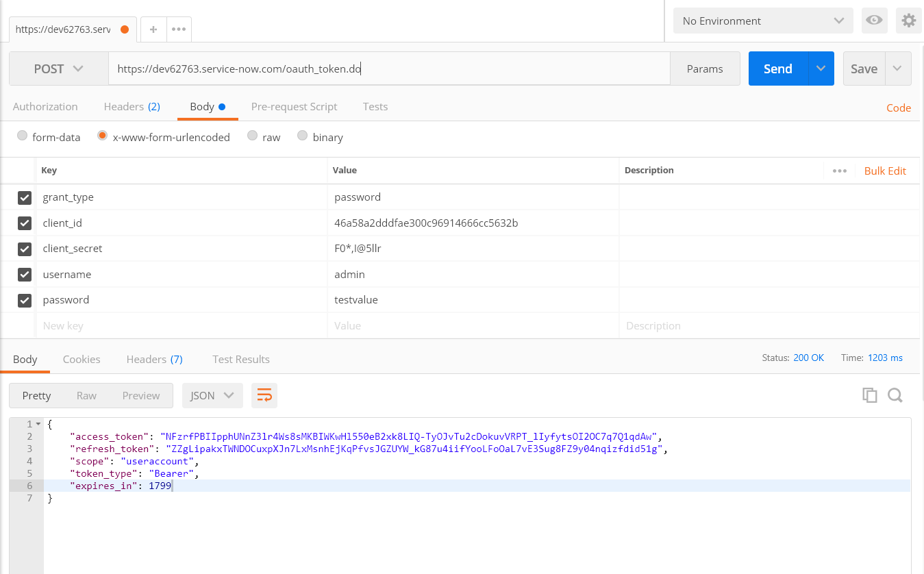Open Bulk Edit for body parameters
The height and width of the screenshot is (574, 924).
[x=885, y=170]
